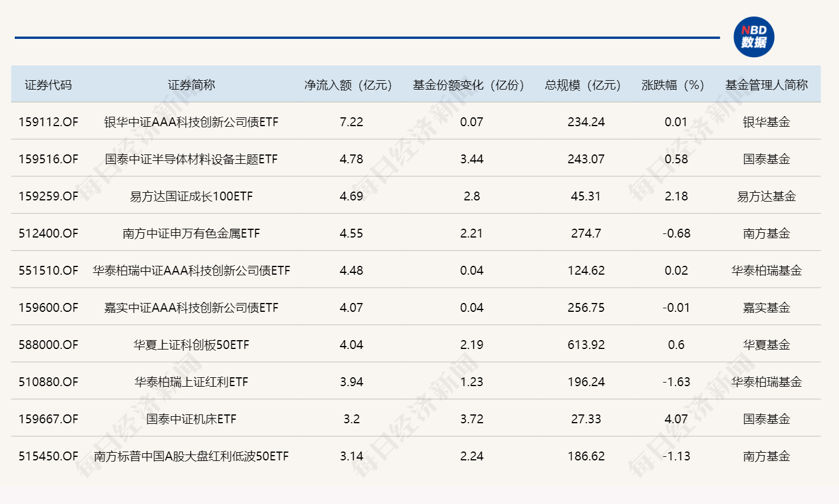Click security code 159516.OF
This screenshot has width=839, height=504.
(48, 159)
